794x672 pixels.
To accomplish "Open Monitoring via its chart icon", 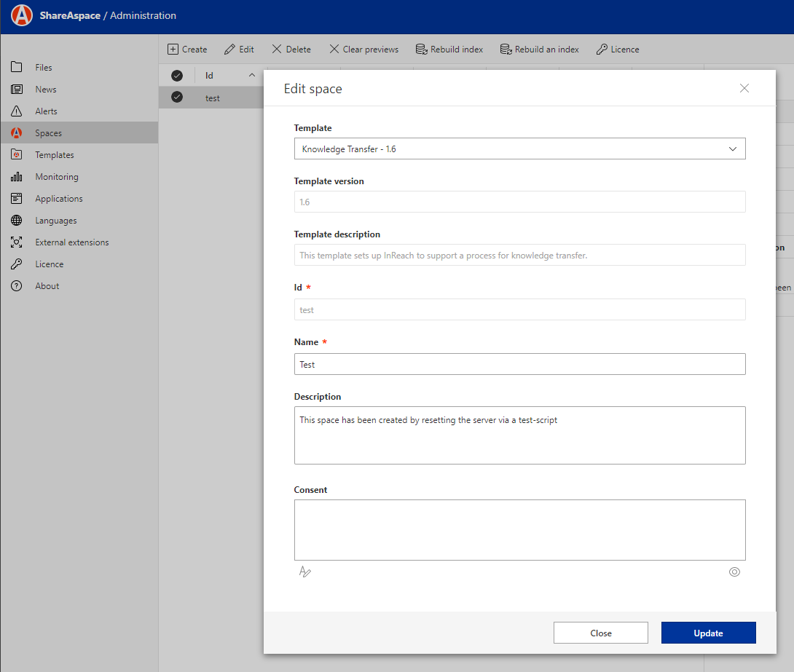I will click(17, 177).
